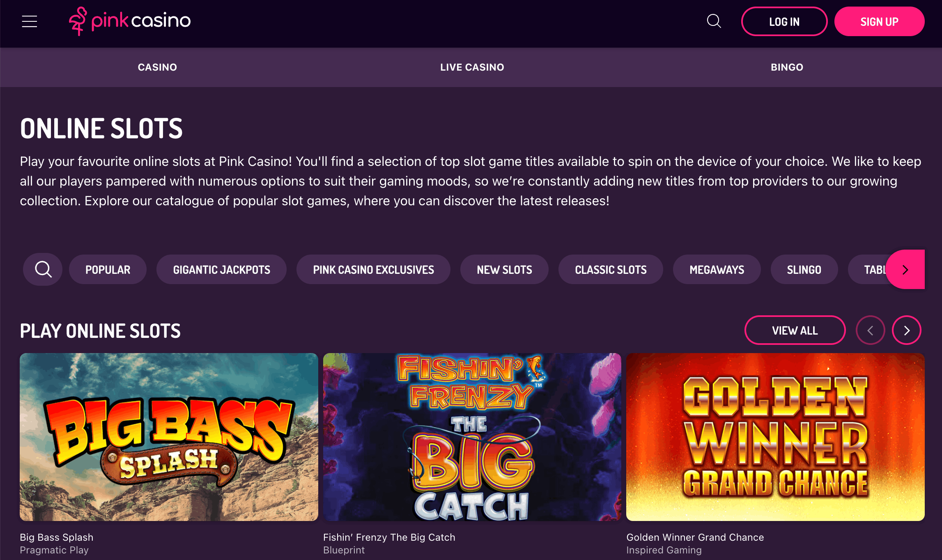Screen dimensions: 942x560
Task: Advance the slots carousel with the next arrow
Action: pos(907,330)
